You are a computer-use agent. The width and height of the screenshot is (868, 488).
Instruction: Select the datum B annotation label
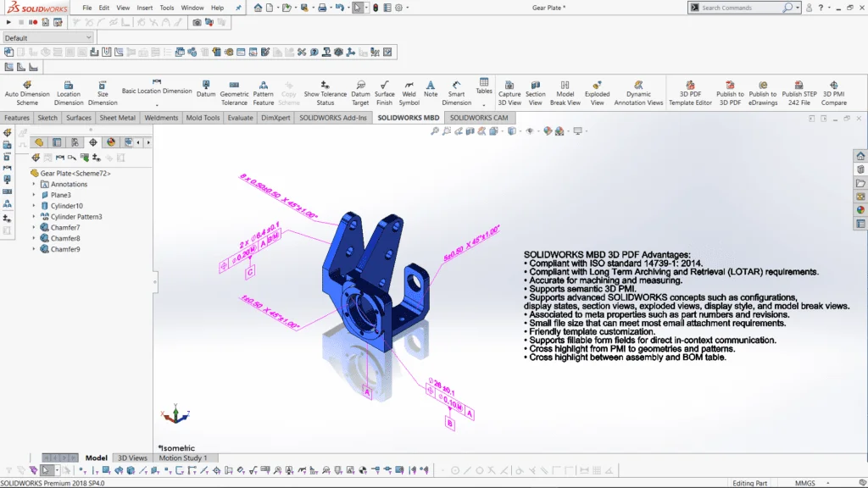click(449, 424)
